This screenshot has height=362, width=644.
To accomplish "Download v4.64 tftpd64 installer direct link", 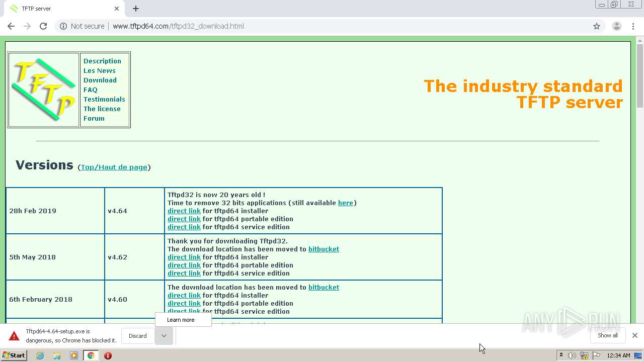I will coord(184,211).
